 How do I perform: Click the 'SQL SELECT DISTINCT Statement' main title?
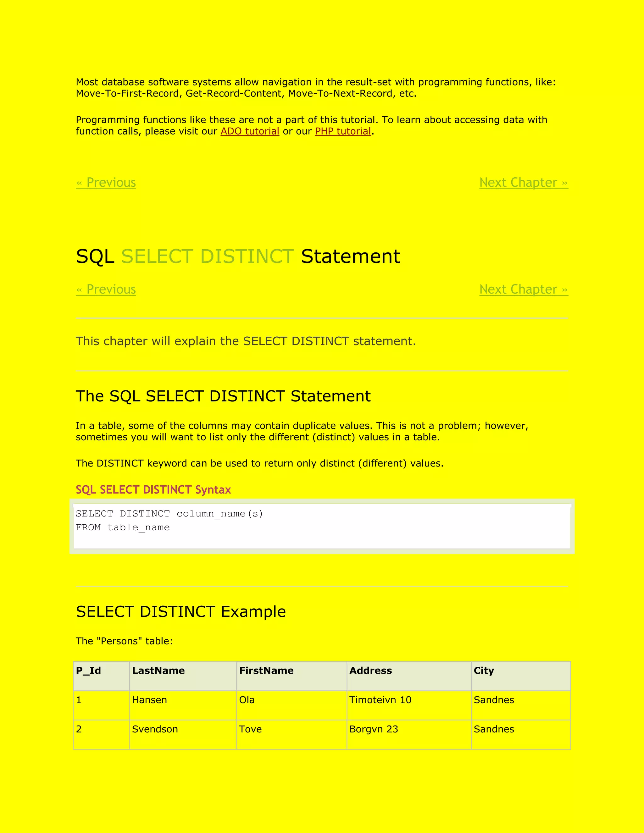coord(238,256)
